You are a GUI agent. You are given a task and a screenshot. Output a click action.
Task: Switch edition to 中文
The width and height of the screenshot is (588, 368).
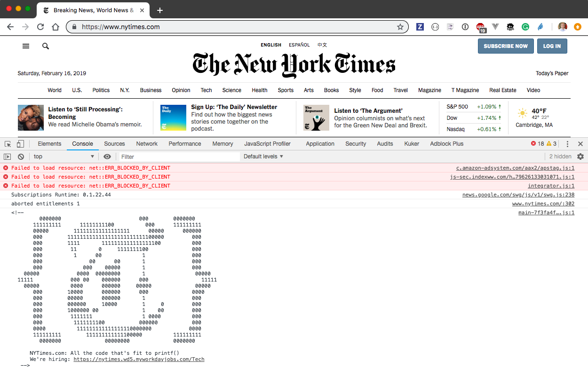point(322,45)
